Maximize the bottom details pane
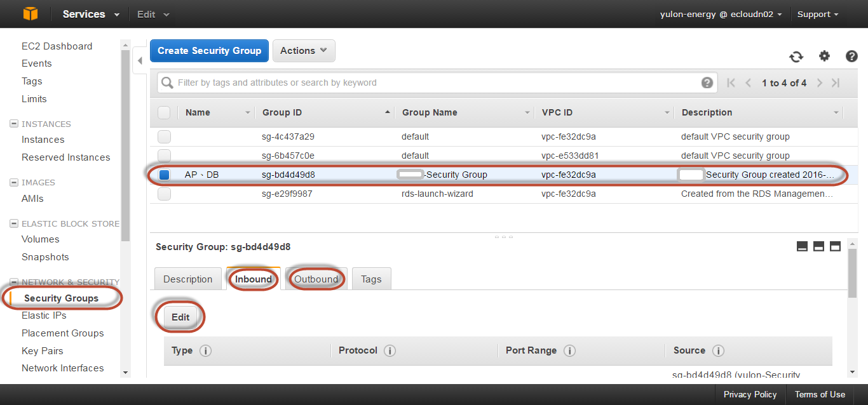868x405 pixels. pyautogui.click(x=835, y=246)
